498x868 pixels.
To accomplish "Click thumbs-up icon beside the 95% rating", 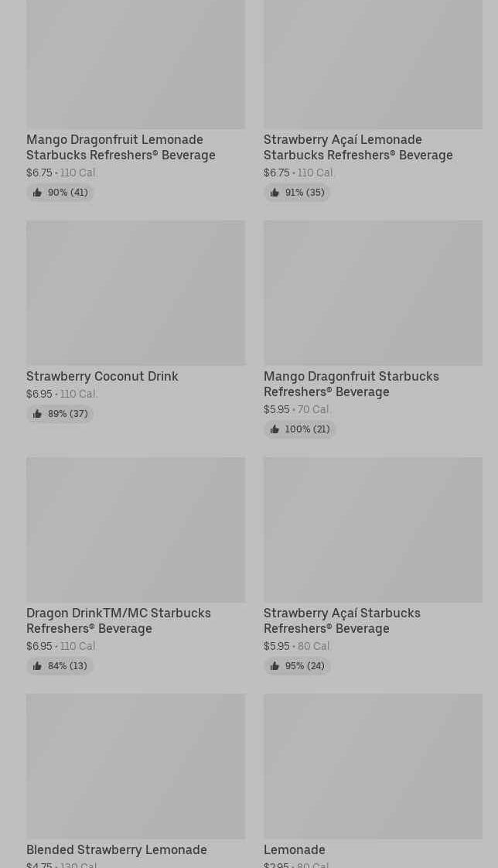I will coord(275,666).
